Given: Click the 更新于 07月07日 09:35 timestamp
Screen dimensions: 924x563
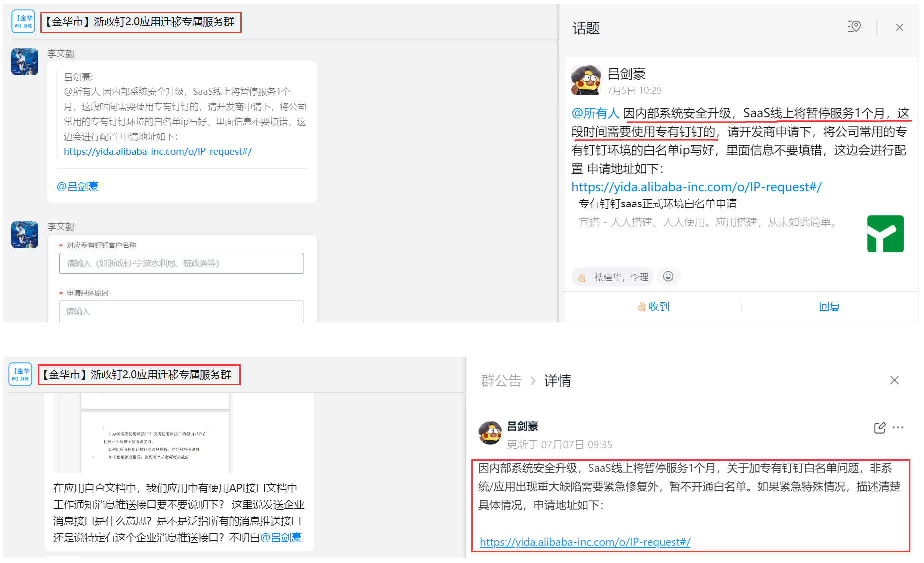Looking at the screenshot, I should tap(559, 445).
